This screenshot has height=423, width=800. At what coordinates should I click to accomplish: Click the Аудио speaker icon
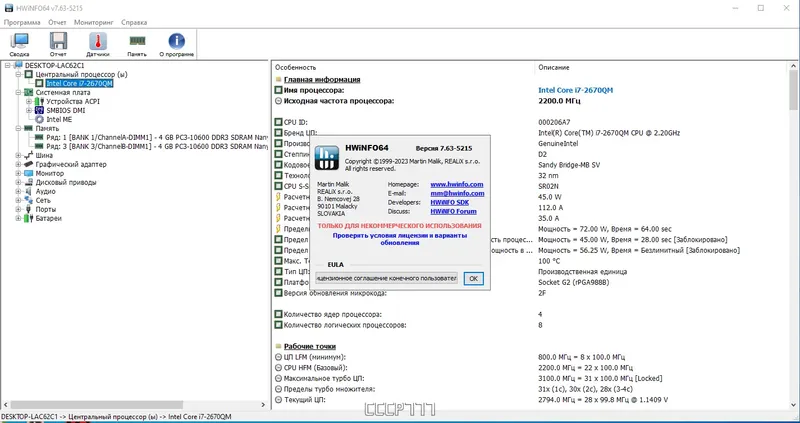(29, 191)
